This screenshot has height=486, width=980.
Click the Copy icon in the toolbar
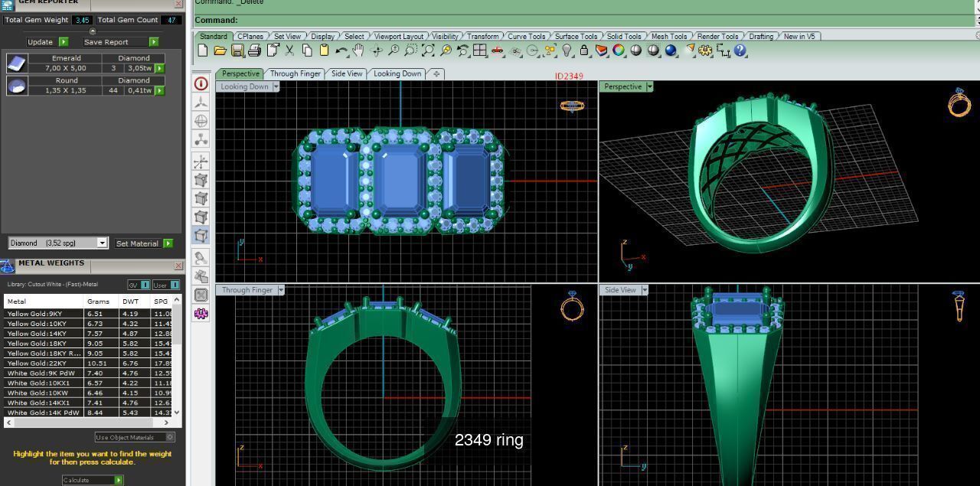coord(307,51)
